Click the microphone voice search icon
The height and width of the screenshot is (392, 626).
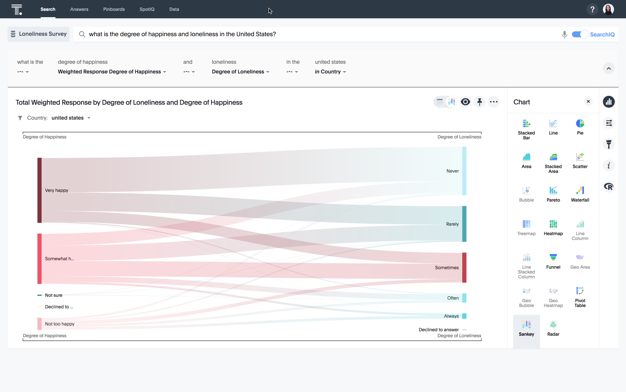(x=564, y=34)
